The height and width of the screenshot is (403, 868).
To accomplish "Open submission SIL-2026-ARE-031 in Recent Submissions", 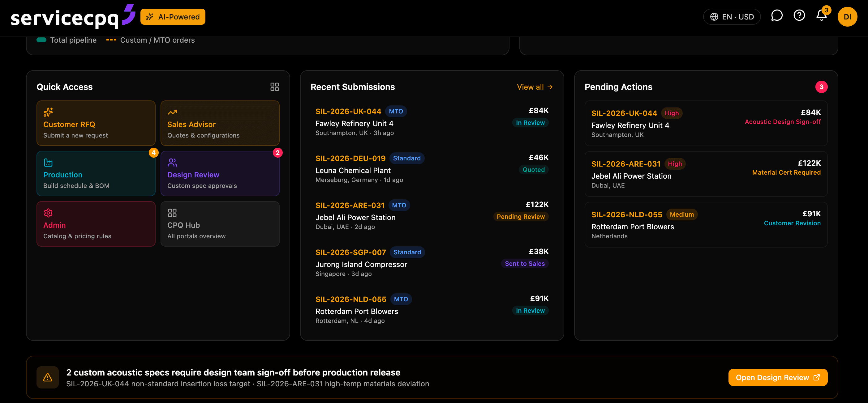I will pyautogui.click(x=432, y=216).
